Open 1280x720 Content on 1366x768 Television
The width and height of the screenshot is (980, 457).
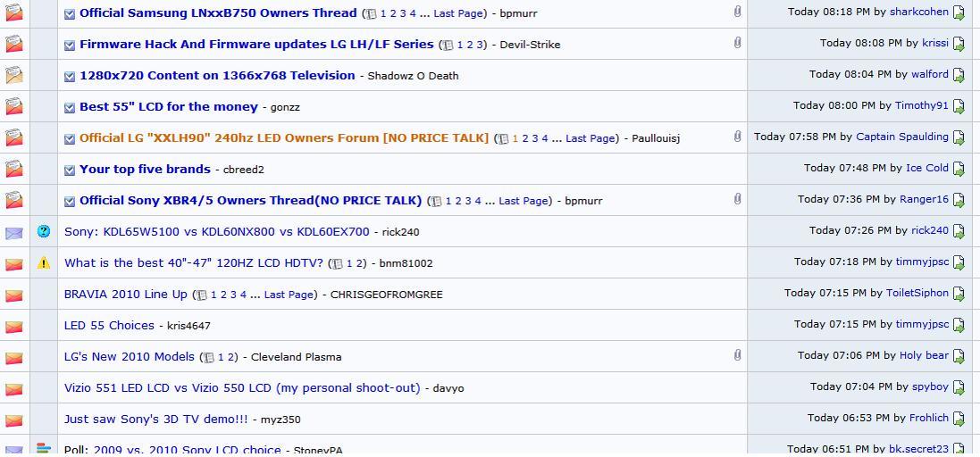pos(217,75)
